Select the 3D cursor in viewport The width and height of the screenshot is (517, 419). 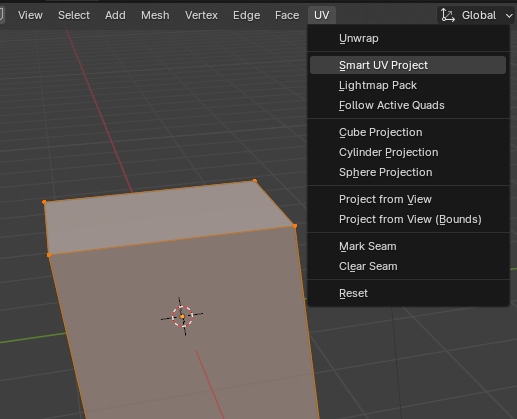[x=182, y=316]
